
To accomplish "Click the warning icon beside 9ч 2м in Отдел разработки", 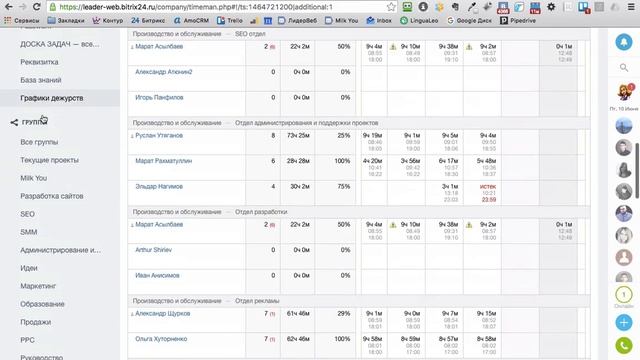I will click(x=469, y=225).
